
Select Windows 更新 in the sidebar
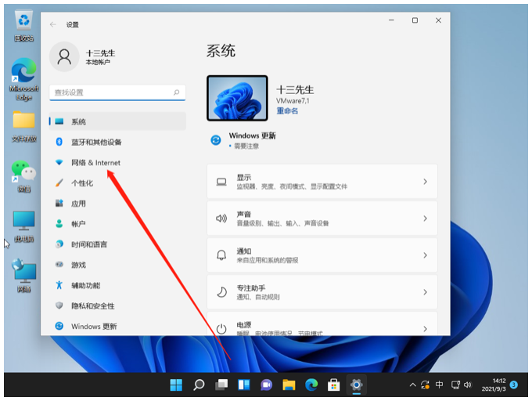93,326
